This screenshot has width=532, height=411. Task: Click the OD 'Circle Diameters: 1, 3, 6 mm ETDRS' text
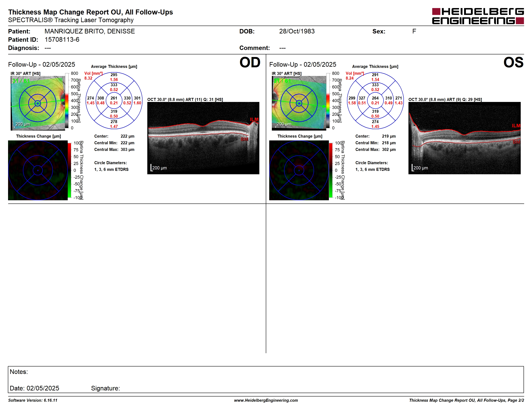coord(111,166)
